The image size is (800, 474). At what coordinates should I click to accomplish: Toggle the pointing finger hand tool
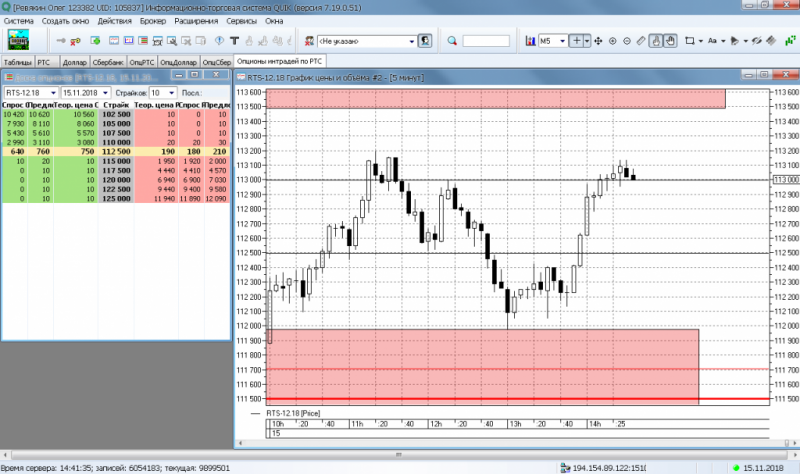(656, 41)
